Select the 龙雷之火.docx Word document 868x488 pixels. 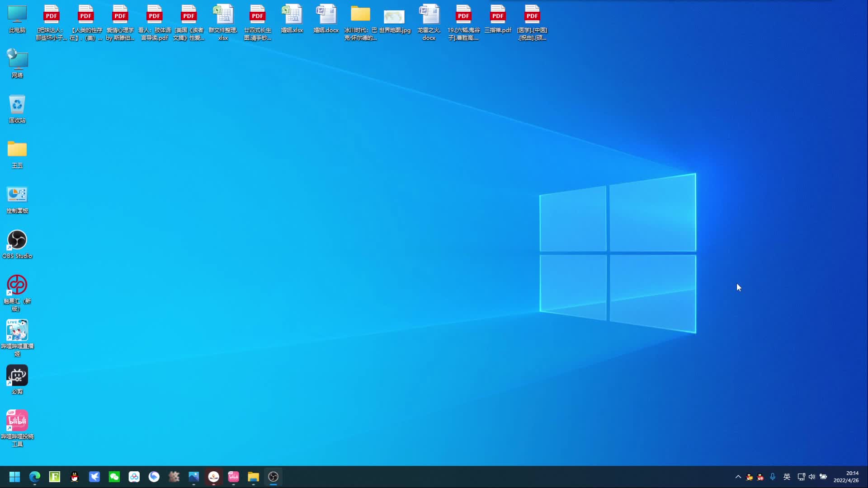tap(429, 23)
